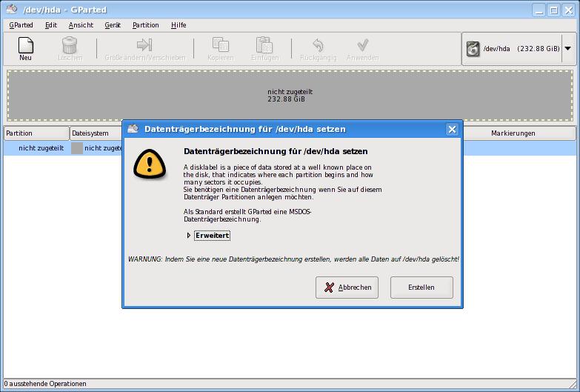This screenshot has height=392, width=580.
Task: Click the Kopieren toolbar icon
Action: coord(221,44)
